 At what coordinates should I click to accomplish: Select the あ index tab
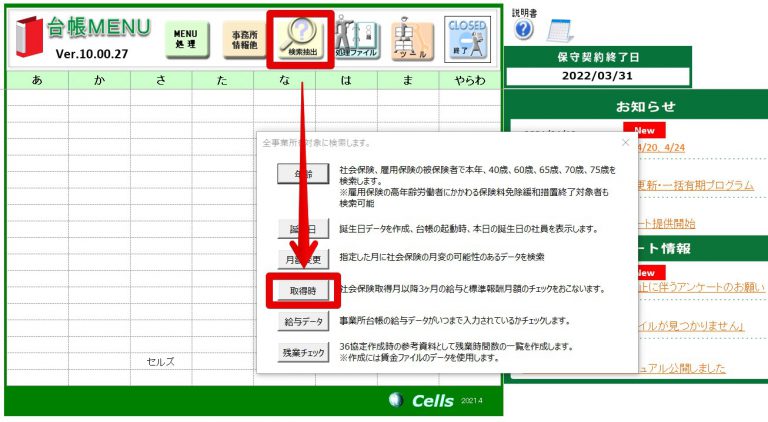coord(37,80)
